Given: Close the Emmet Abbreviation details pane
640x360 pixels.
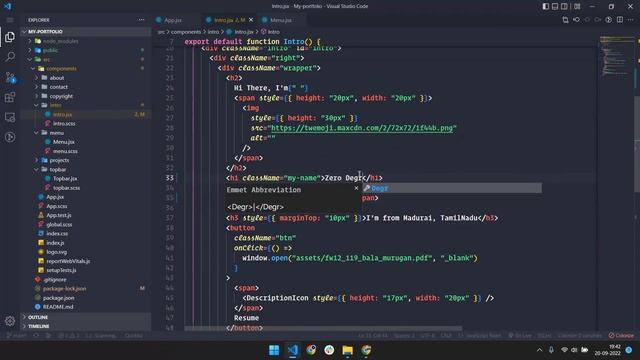Looking at the screenshot, I should pyautogui.click(x=356, y=188).
